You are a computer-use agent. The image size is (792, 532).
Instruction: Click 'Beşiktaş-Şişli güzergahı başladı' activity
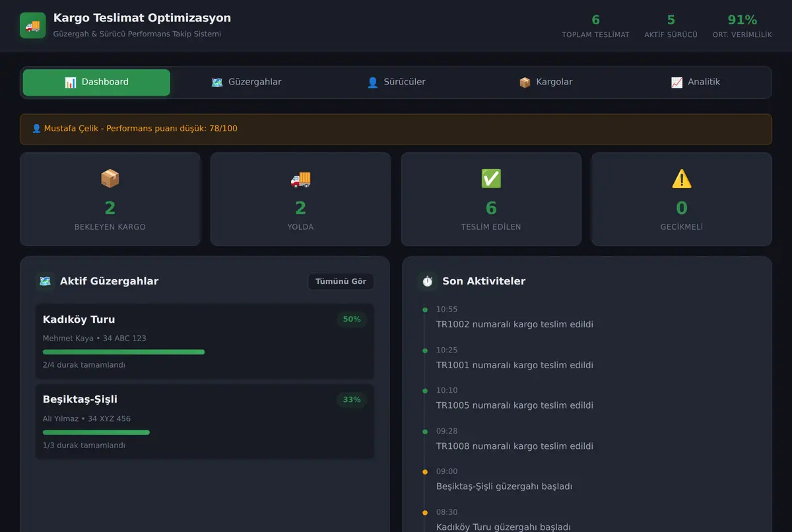[x=504, y=486]
